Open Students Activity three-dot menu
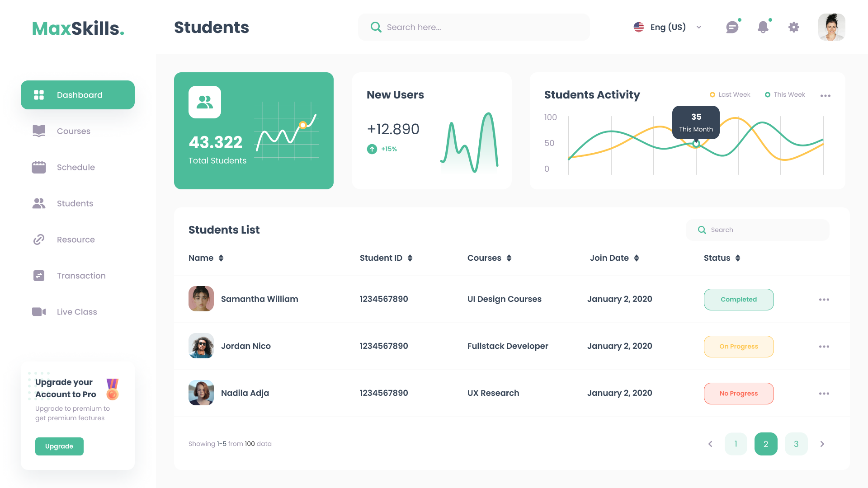 pyautogui.click(x=826, y=96)
